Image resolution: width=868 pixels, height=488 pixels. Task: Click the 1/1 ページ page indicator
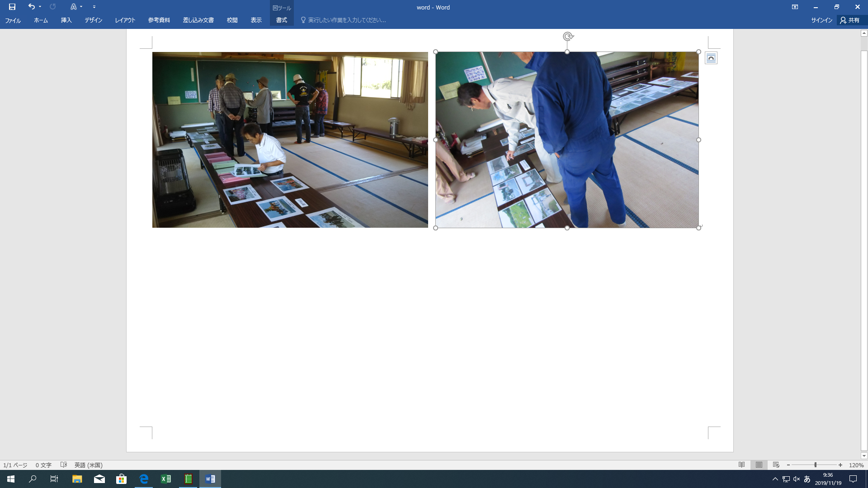(x=15, y=465)
